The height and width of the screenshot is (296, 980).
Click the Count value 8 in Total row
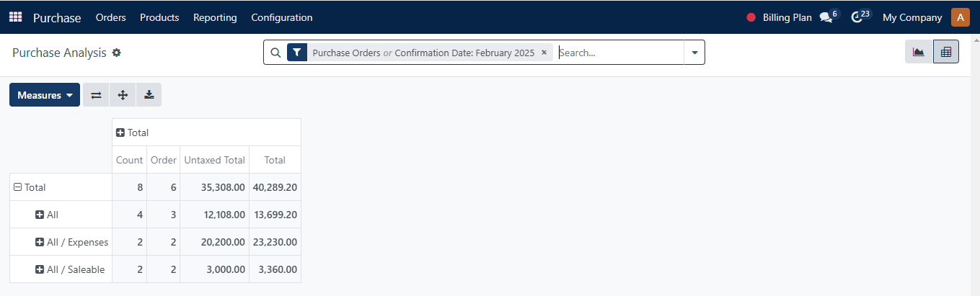130,187
